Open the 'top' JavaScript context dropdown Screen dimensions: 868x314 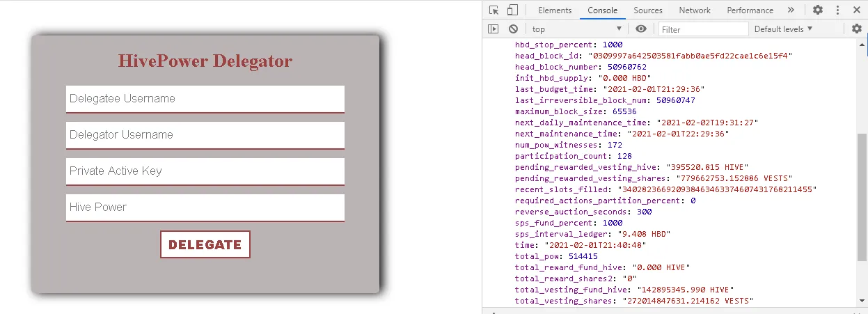click(576, 29)
